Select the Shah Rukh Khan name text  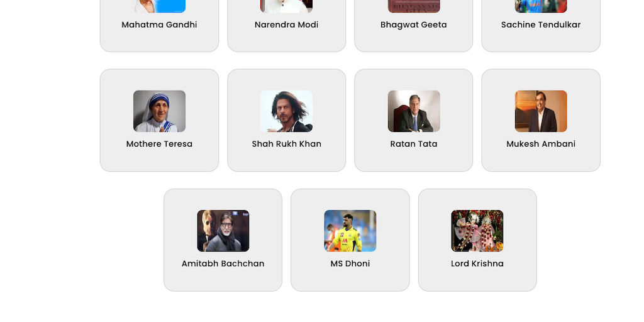click(x=286, y=144)
